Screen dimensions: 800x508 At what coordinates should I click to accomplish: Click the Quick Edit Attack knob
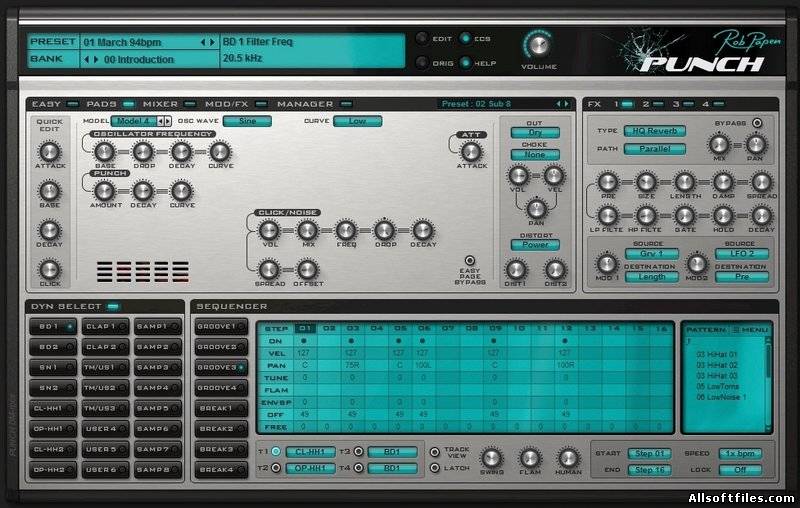pos(49,151)
